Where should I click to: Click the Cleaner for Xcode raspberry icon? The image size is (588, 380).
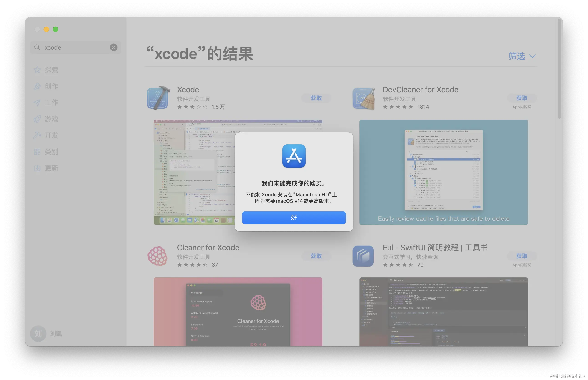(157, 256)
